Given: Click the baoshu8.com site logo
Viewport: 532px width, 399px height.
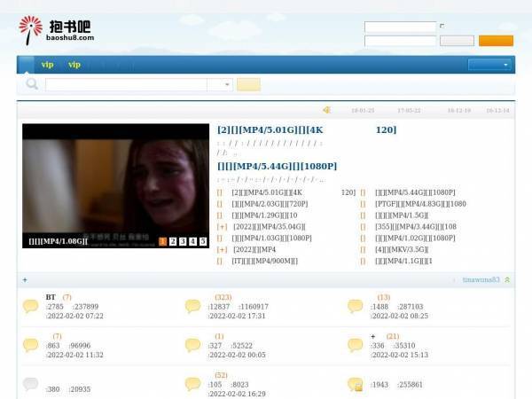Looking at the screenshot, I should (57, 30).
